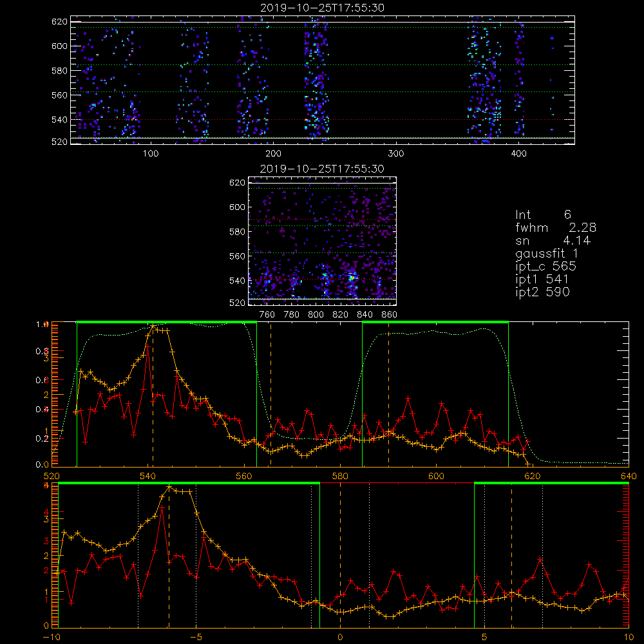
Task: Select the 'Int 6' readout line
Action: click(x=543, y=214)
